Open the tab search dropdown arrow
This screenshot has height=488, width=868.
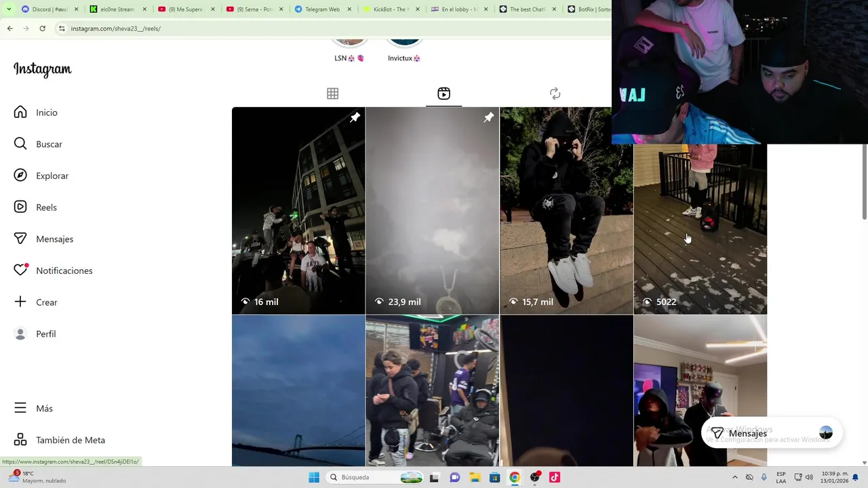(x=9, y=9)
